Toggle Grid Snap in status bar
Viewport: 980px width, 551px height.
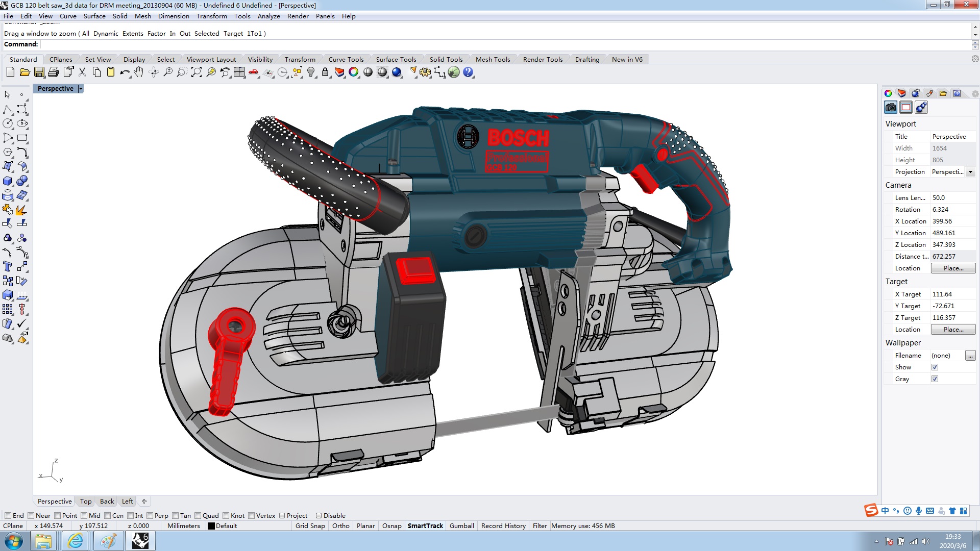[x=310, y=526]
